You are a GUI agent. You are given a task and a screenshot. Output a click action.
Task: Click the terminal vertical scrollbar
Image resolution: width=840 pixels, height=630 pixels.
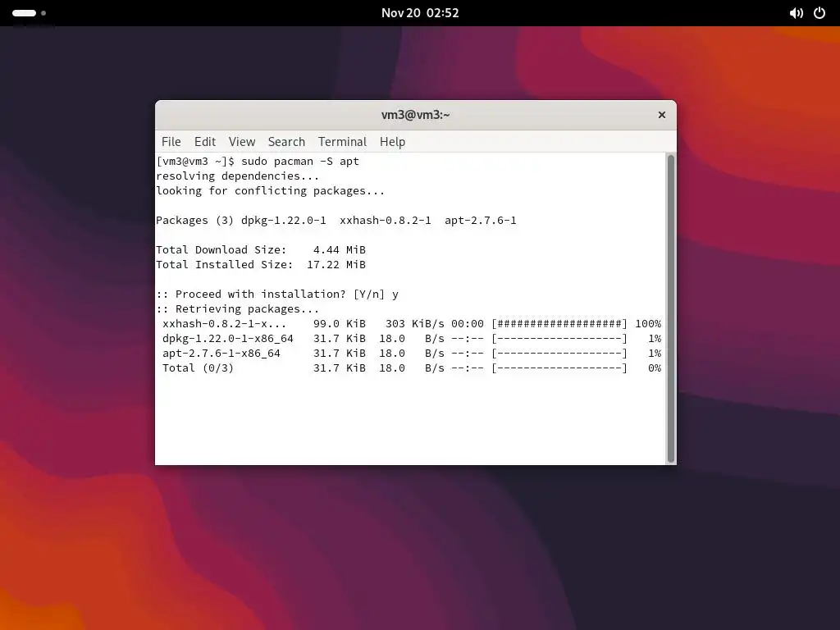670,308
